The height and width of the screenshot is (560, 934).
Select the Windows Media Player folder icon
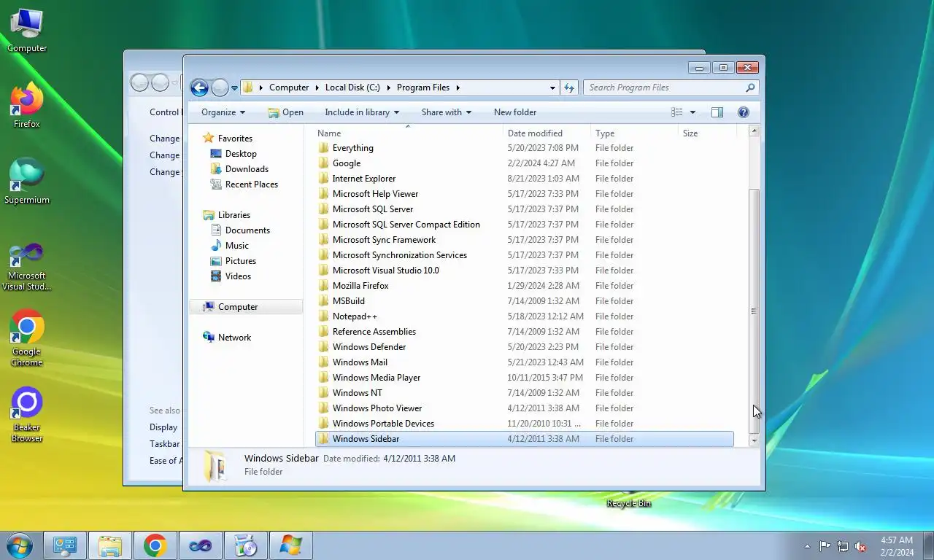tap(324, 378)
